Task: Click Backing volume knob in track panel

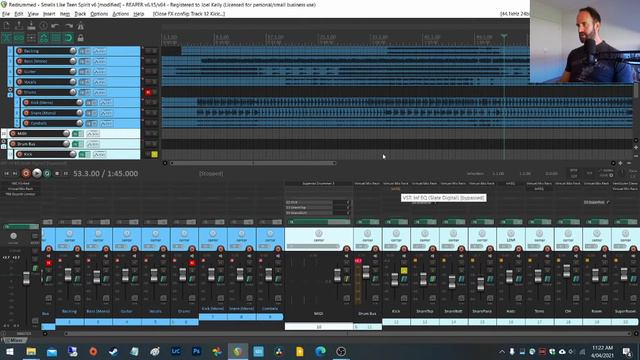Action: [x=73, y=51]
